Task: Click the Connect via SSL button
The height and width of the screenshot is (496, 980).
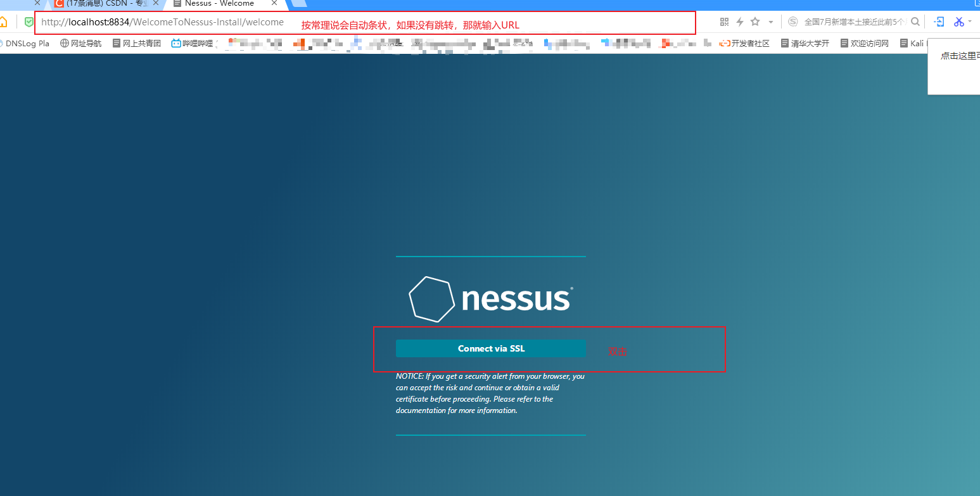Action: pos(491,348)
